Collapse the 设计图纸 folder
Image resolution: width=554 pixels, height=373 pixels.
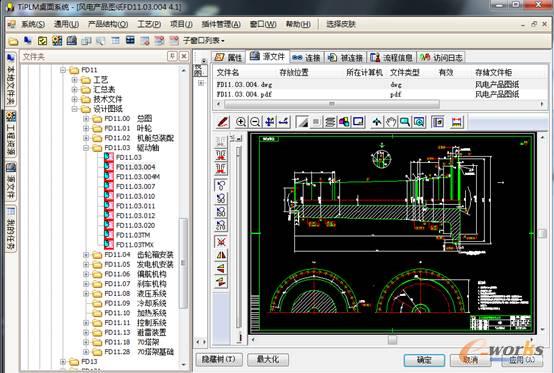click(x=74, y=109)
